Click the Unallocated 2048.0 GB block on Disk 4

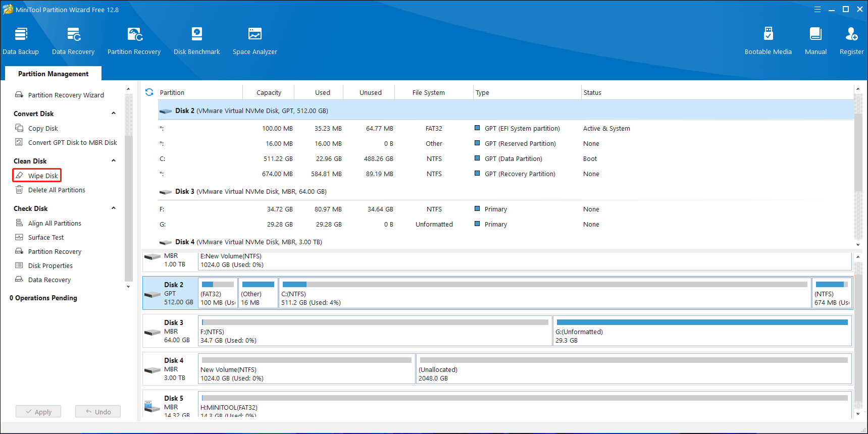[x=634, y=369]
